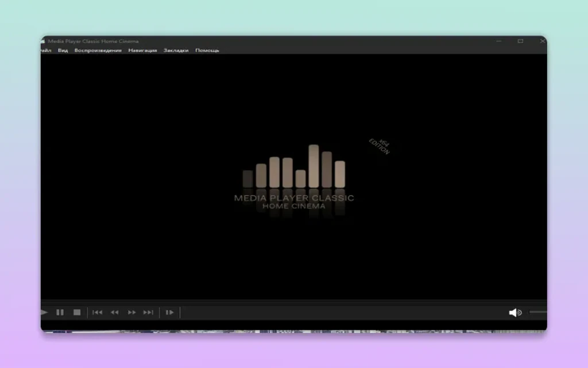Open the Вид menu
Image resolution: width=588 pixels, height=368 pixels.
pyautogui.click(x=63, y=51)
